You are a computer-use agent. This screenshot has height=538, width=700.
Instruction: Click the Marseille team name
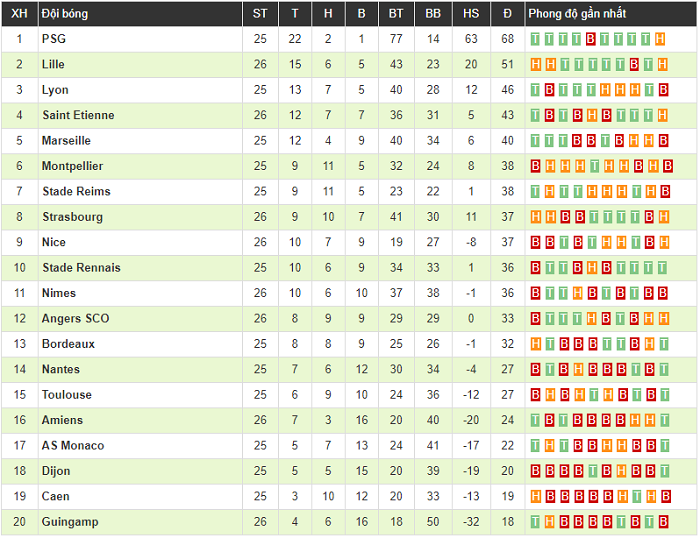[x=66, y=141]
